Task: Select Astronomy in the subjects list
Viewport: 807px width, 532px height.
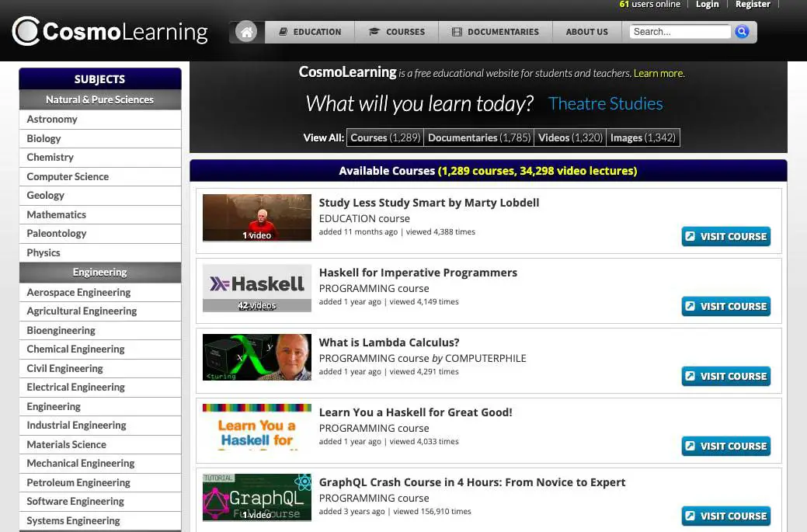Action: point(100,120)
